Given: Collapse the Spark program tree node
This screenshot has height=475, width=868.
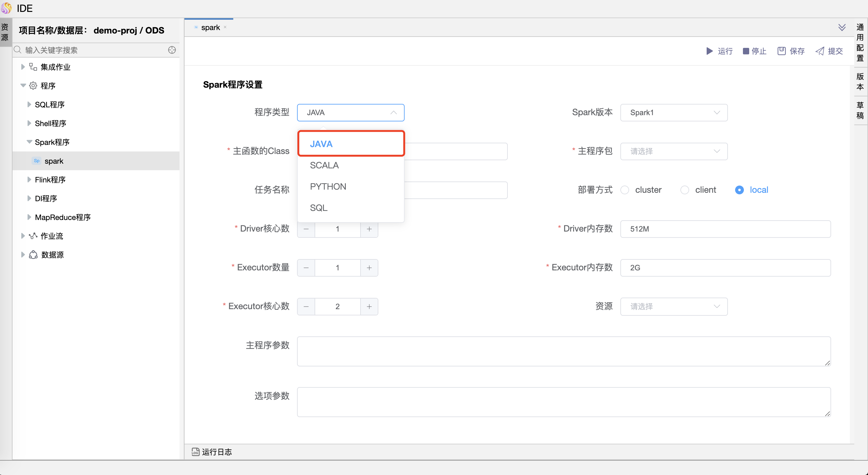Looking at the screenshot, I should tap(29, 142).
